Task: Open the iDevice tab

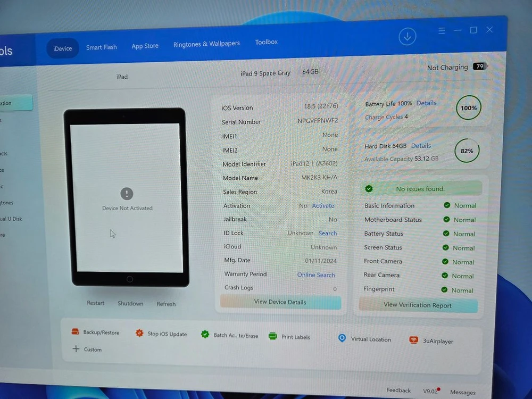Action: coord(62,48)
